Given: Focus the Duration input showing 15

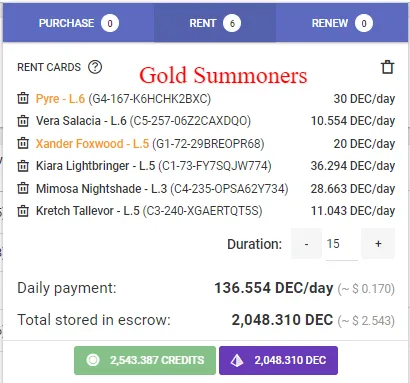Looking at the screenshot, I should (341, 244).
